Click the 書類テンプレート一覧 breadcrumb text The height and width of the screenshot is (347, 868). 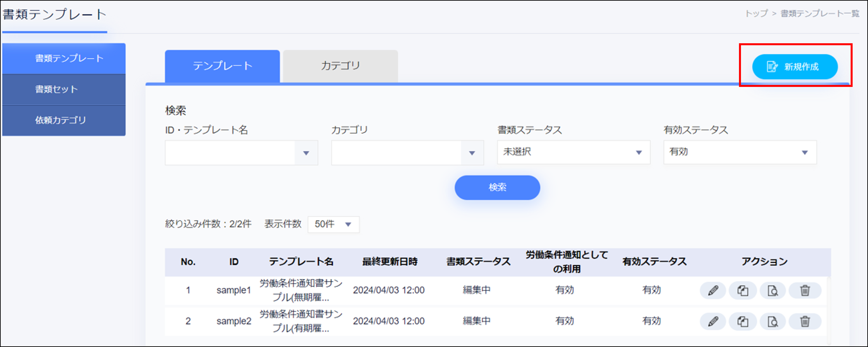(820, 13)
